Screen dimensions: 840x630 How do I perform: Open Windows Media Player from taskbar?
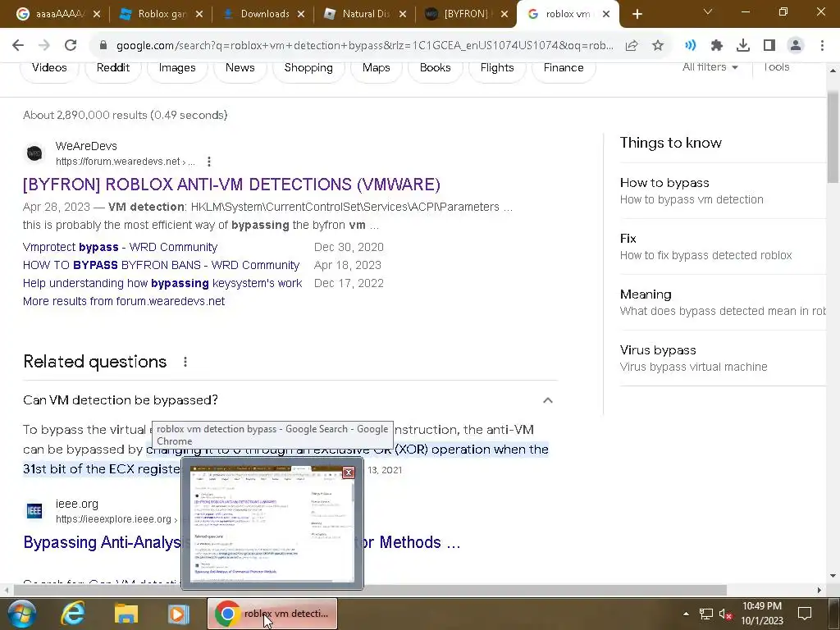click(178, 614)
